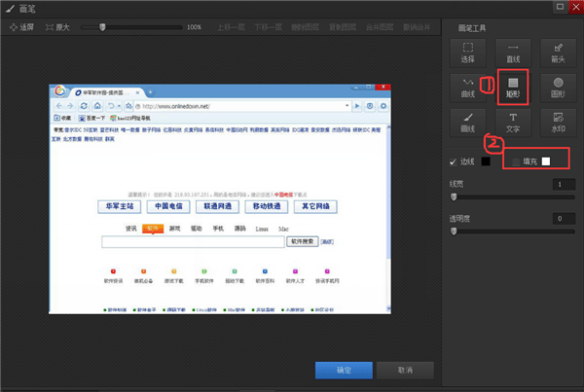Select the 选择 (selection) tool
The width and height of the screenshot is (584, 392).
click(467, 52)
